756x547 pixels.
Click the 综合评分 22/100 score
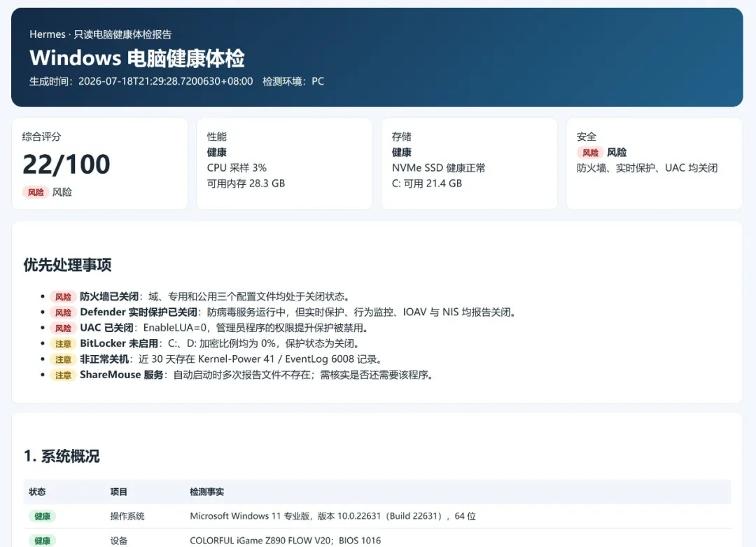[66, 165]
